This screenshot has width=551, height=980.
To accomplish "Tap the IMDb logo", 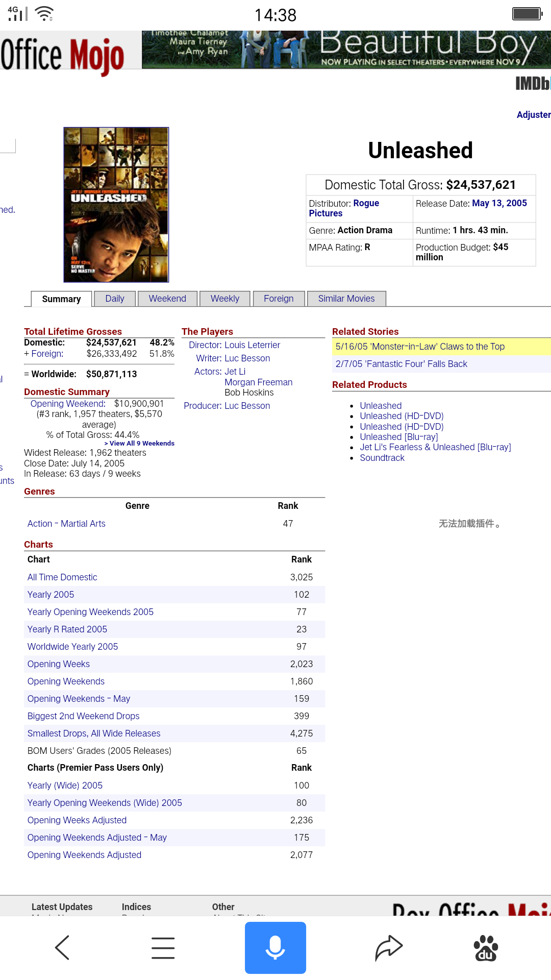I will 533,83.
